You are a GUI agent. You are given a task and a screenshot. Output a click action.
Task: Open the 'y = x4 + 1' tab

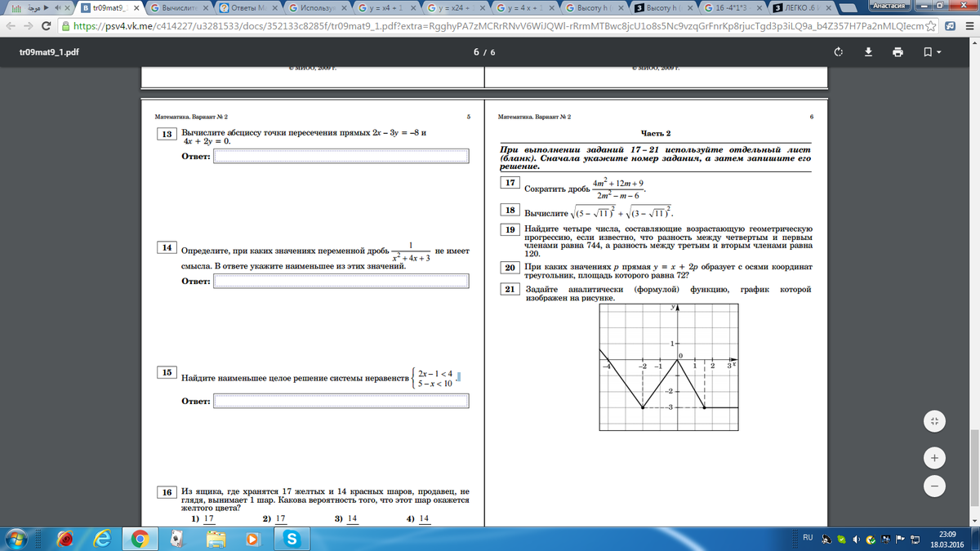(x=387, y=7)
